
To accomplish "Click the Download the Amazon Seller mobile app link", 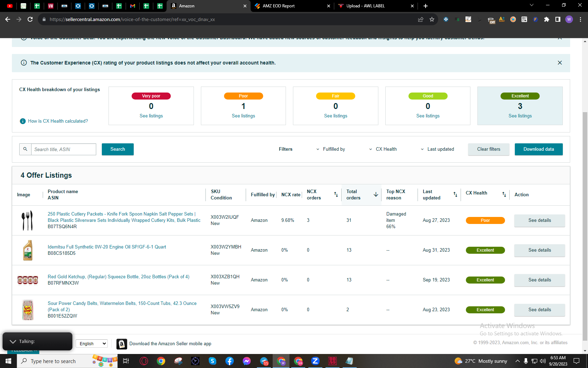I will click(x=170, y=344).
